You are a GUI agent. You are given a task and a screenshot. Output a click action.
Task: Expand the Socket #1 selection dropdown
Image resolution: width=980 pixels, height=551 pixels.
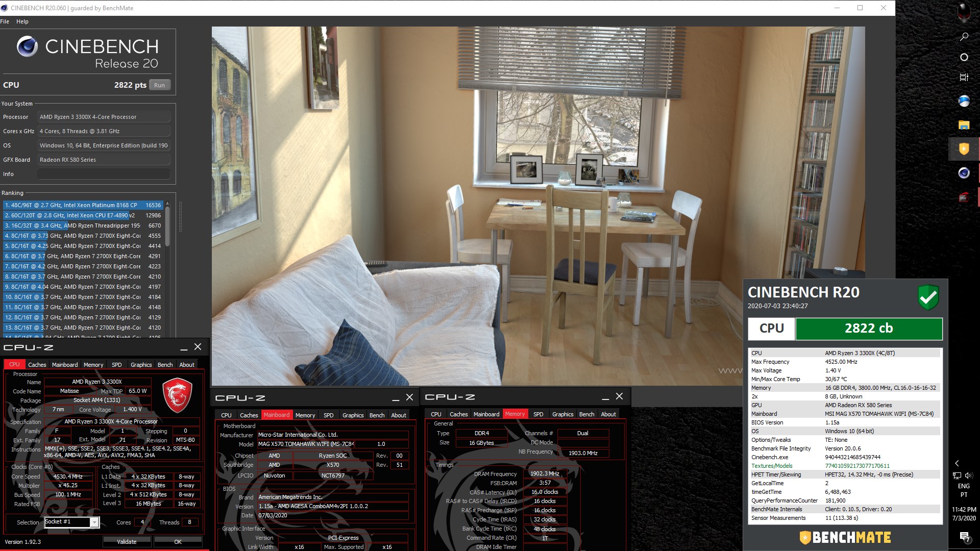(x=94, y=522)
